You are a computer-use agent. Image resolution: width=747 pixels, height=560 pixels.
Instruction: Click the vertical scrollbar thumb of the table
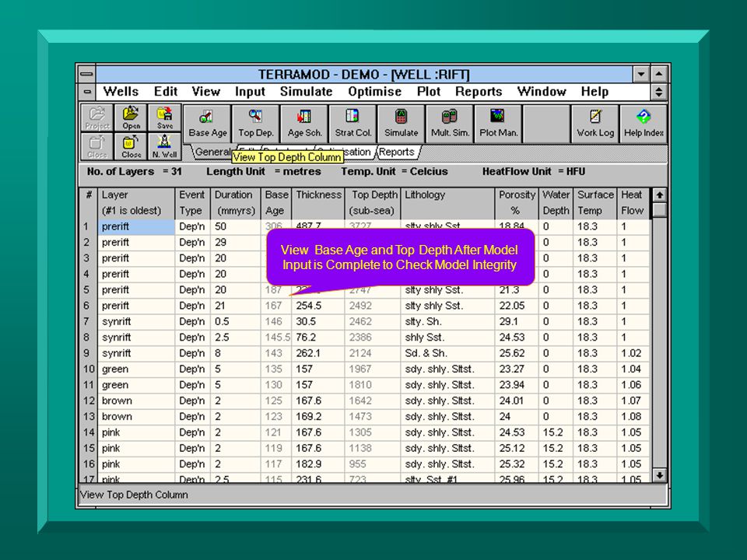coord(659,209)
